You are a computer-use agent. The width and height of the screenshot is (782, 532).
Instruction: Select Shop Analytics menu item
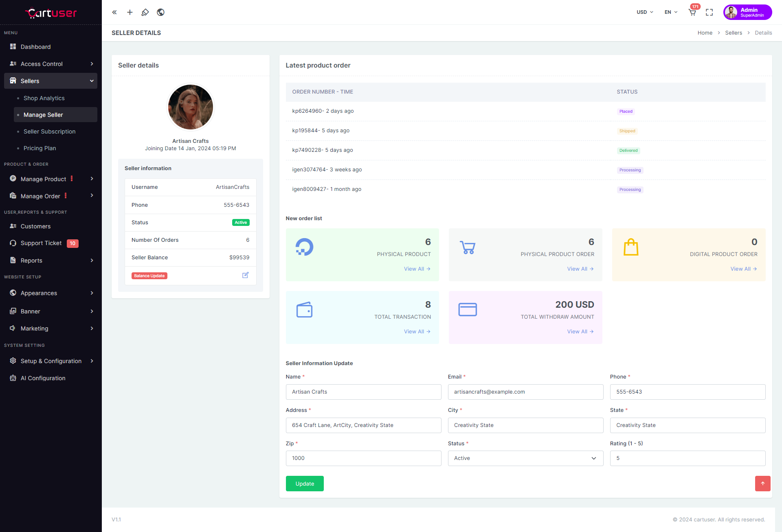44,98
